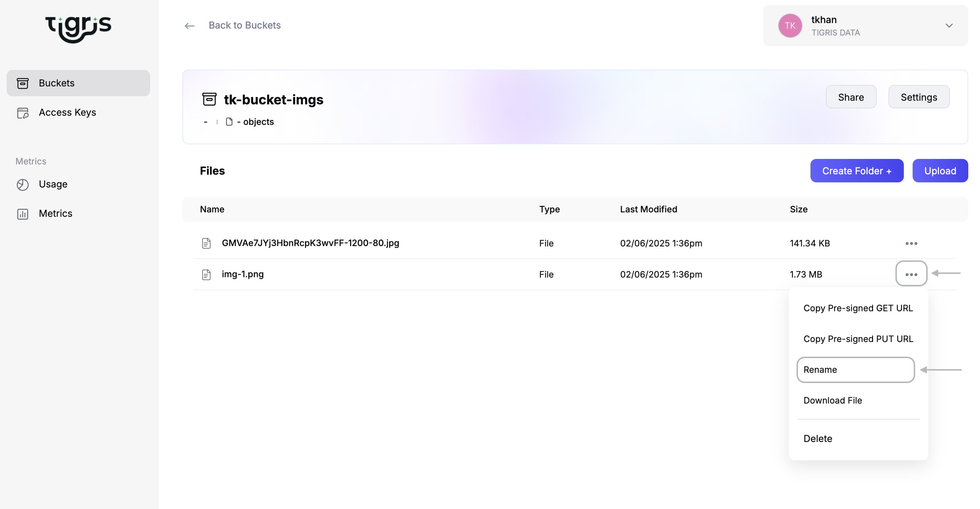The width and height of the screenshot is (980, 509).
Task: Open the Buckets section in the sidebar
Action: tap(57, 83)
